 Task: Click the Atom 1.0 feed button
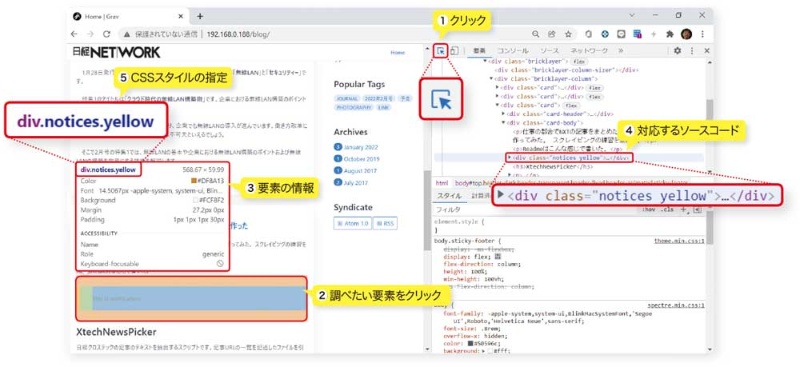click(x=352, y=224)
